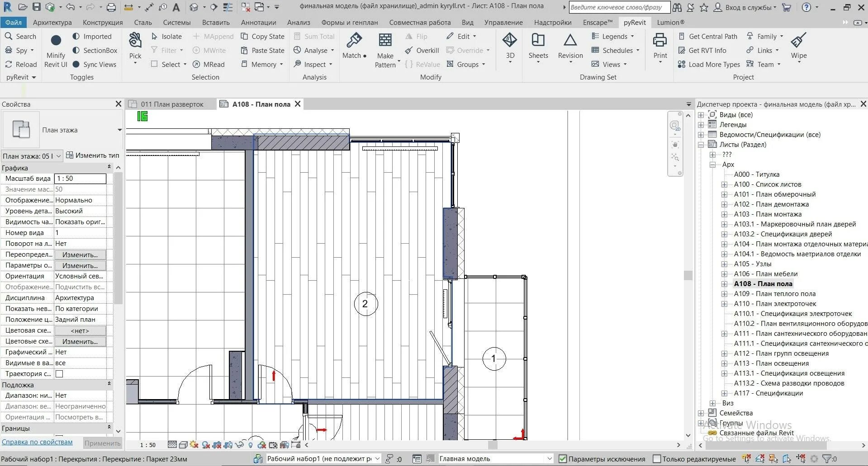Click the Match tool
868x466 pixels.
354,46
